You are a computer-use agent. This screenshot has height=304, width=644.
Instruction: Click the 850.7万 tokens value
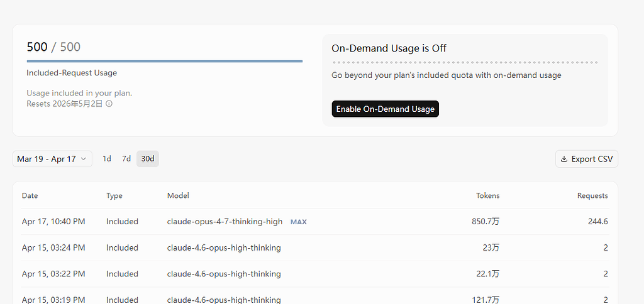pyautogui.click(x=486, y=222)
